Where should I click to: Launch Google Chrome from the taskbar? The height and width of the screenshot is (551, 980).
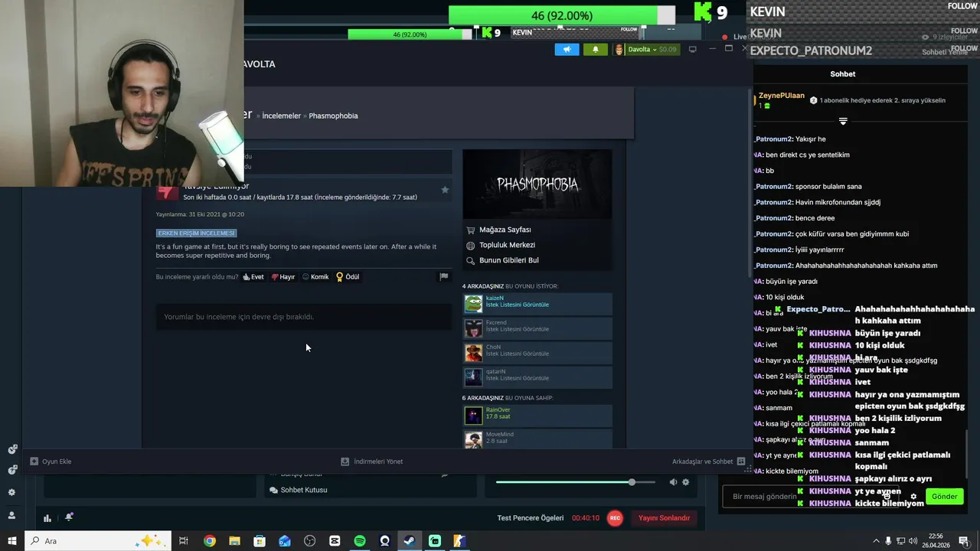pos(209,541)
